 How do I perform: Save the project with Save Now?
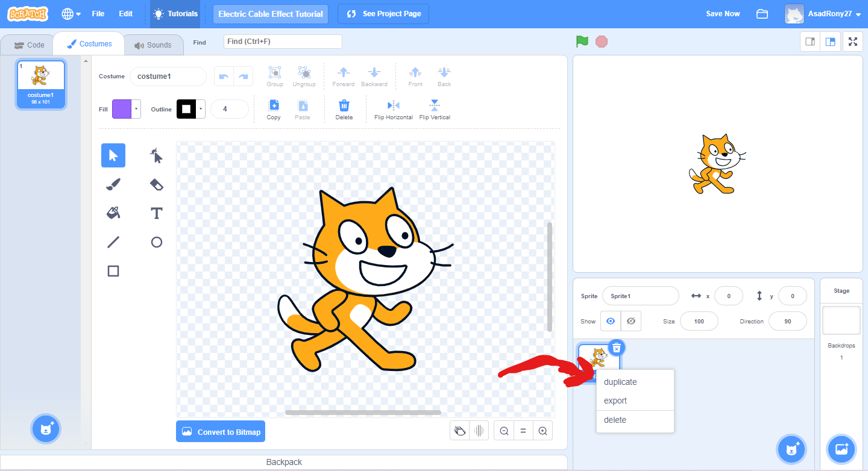click(722, 13)
